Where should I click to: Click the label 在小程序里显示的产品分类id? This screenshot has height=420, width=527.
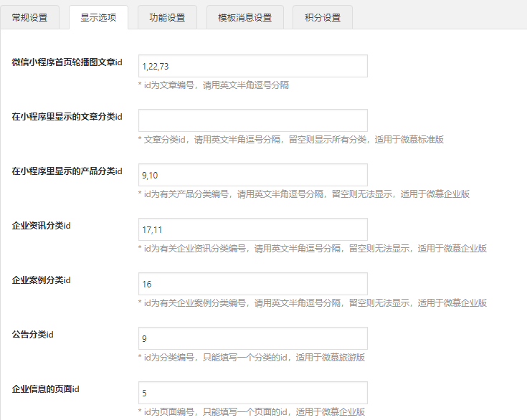(x=67, y=171)
